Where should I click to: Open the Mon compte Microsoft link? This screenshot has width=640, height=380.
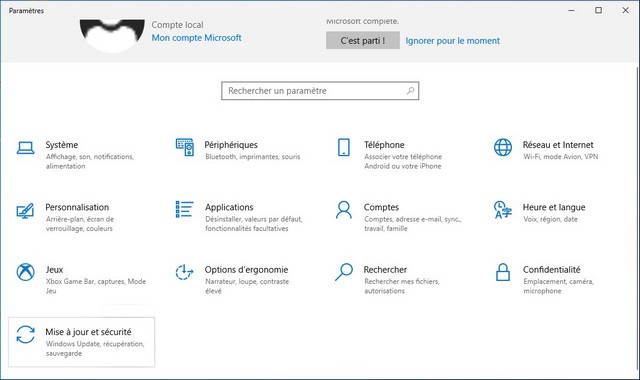click(196, 38)
